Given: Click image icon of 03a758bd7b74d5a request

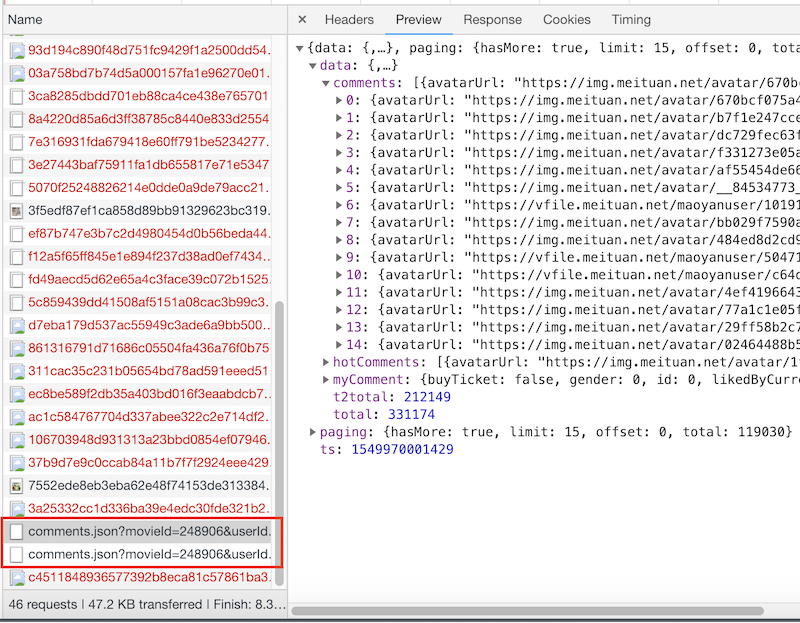Looking at the screenshot, I should pos(17,73).
